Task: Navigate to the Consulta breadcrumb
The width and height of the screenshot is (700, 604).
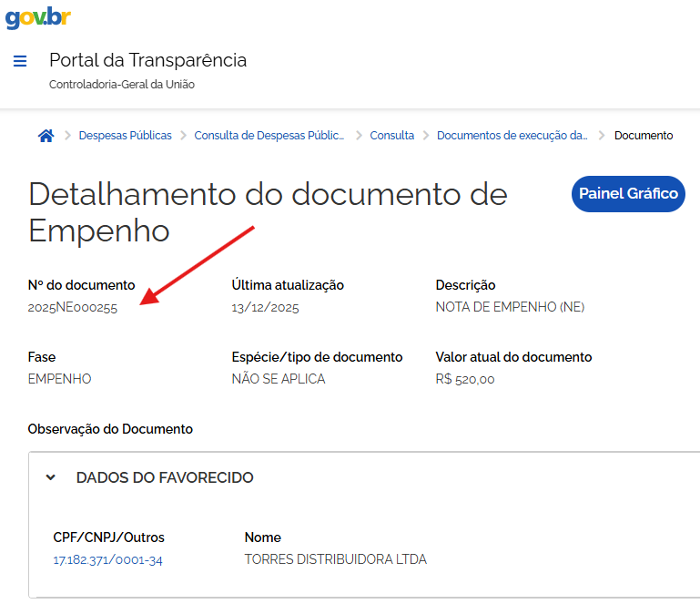Action: coord(391,136)
